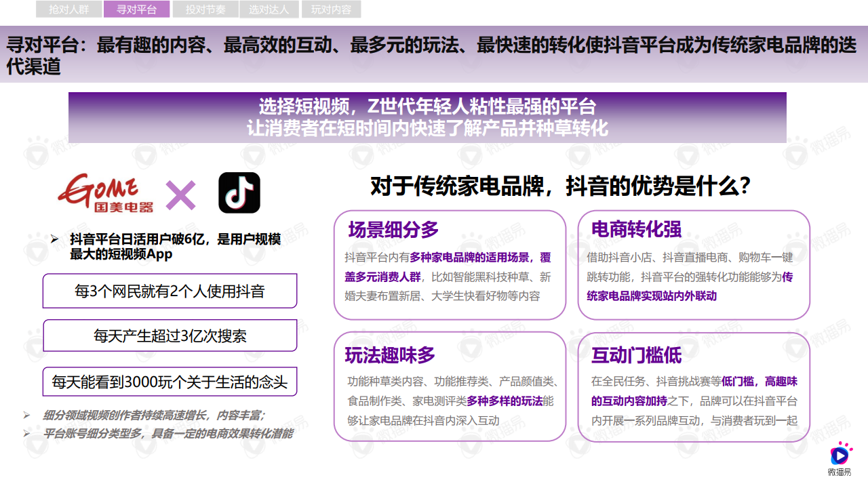Screen dimensions: 868x488
Task: Click the 玩法趣味多 card heading
Action: click(x=390, y=355)
